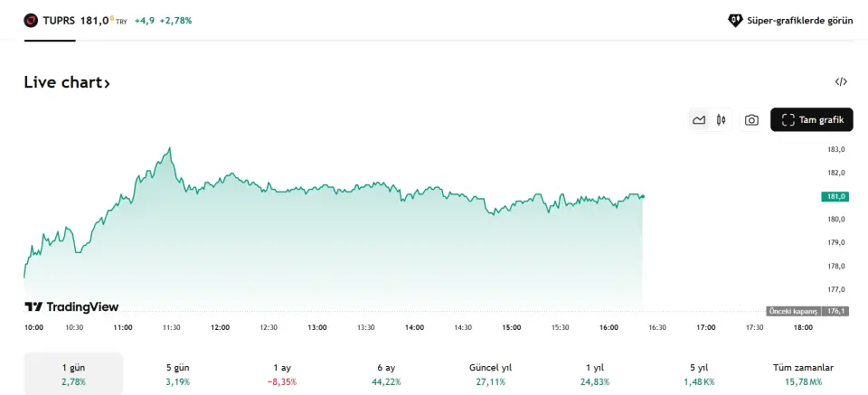Take a chart snapshot with camera icon
This screenshot has height=395, width=868.
(751, 119)
